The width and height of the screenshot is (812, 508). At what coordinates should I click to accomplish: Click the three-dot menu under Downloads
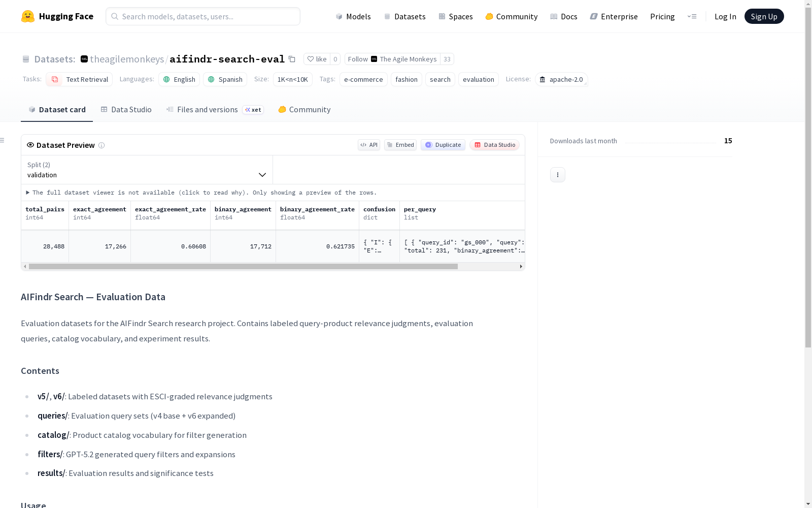click(x=557, y=175)
